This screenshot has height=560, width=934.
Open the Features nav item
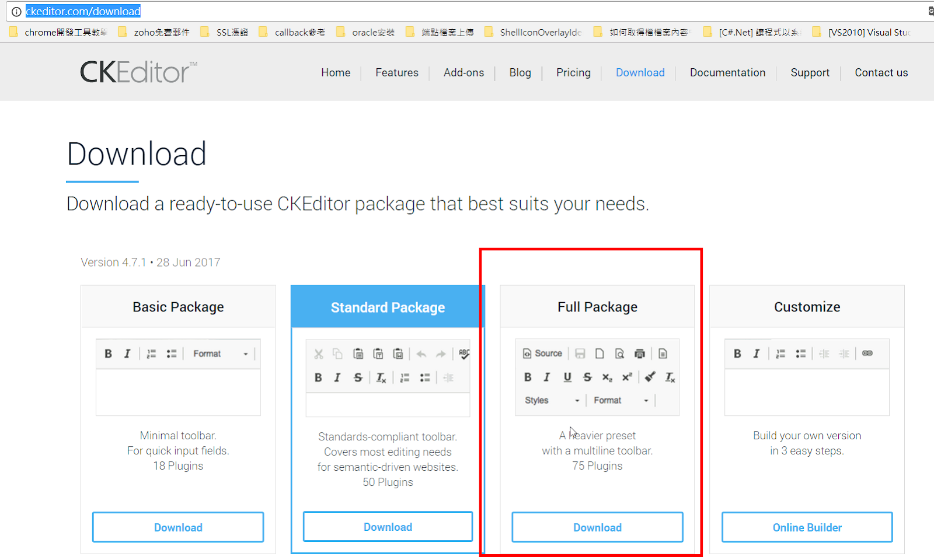click(397, 72)
